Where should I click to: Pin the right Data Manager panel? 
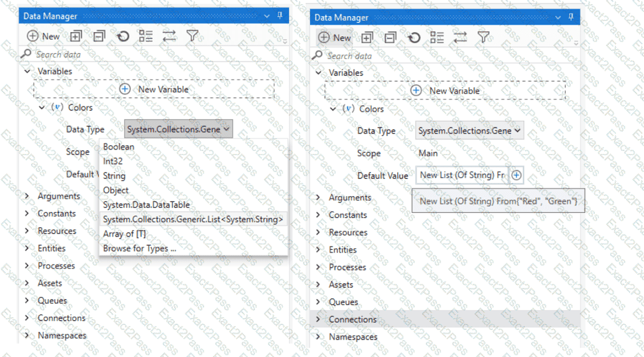[571, 17]
